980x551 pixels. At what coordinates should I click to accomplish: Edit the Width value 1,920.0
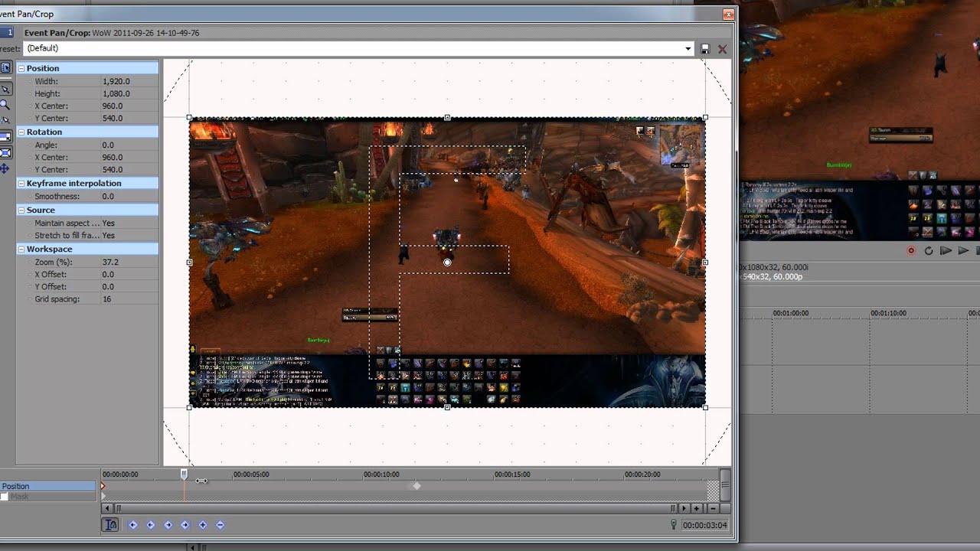coord(129,81)
